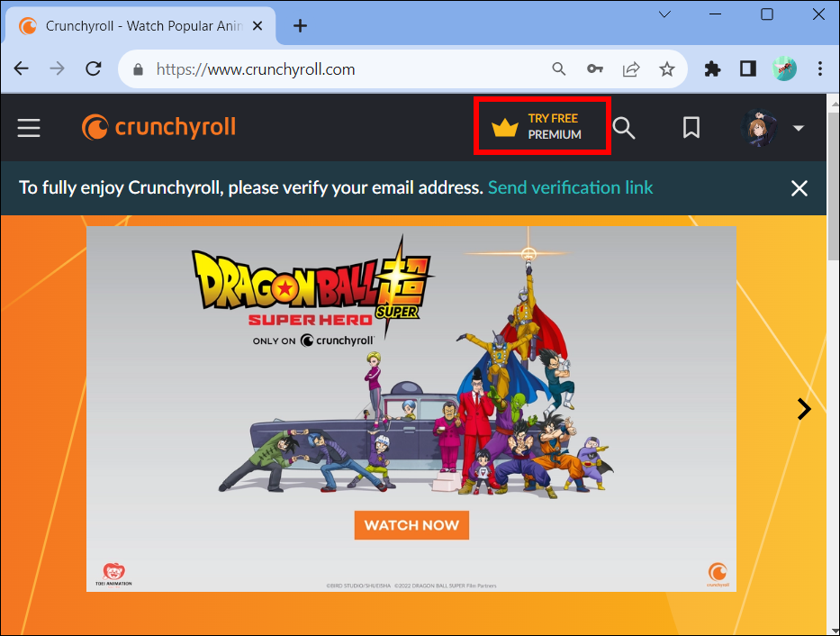Open the Extensions puzzle icon
The image size is (840, 636).
click(712, 69)
